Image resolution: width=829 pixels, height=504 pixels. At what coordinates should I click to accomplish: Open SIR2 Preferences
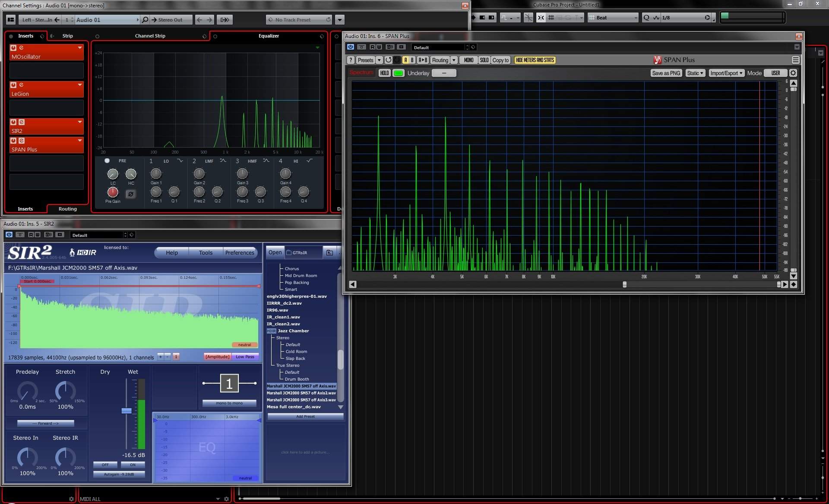[x=239, y=252]
